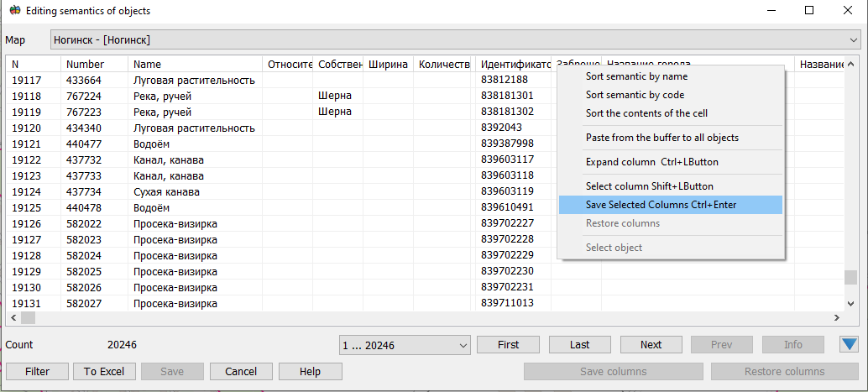The image size is (868, 392).
Task: Open the Map dropdown showing Ногинск
Action: click(454, 39)
